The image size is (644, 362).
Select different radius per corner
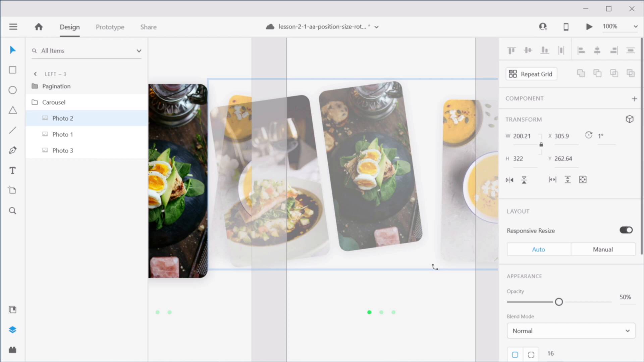[531, 355]
